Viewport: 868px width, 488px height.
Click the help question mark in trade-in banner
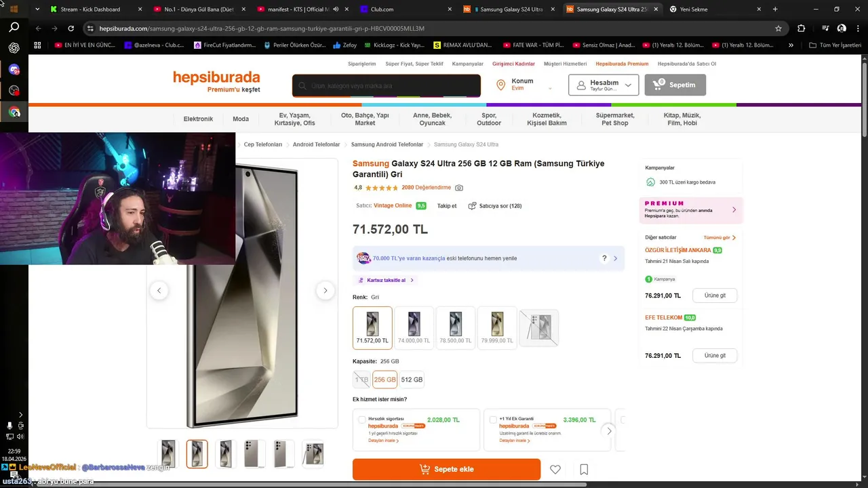[604, 258]
